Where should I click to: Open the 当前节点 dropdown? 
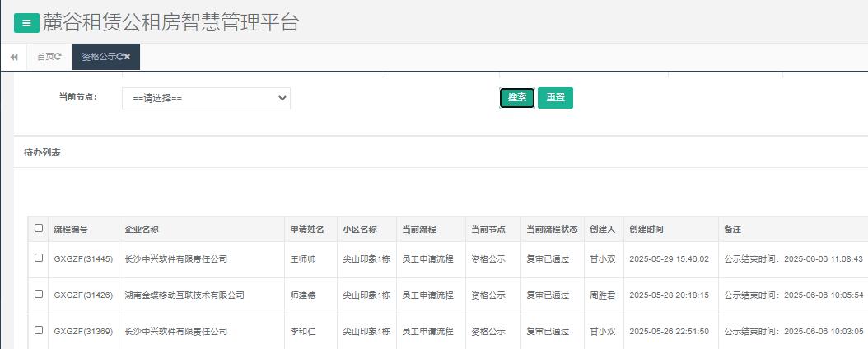206,98
